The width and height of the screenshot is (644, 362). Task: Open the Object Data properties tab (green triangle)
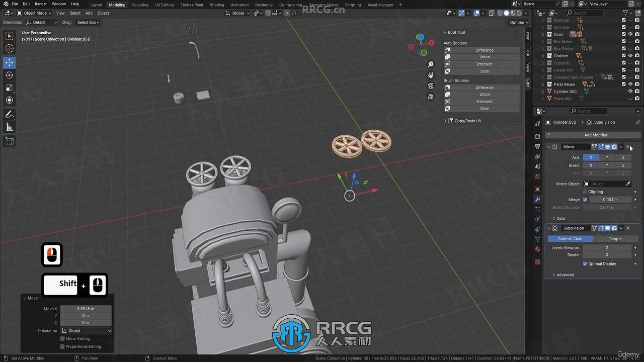[x=537, y=239]
